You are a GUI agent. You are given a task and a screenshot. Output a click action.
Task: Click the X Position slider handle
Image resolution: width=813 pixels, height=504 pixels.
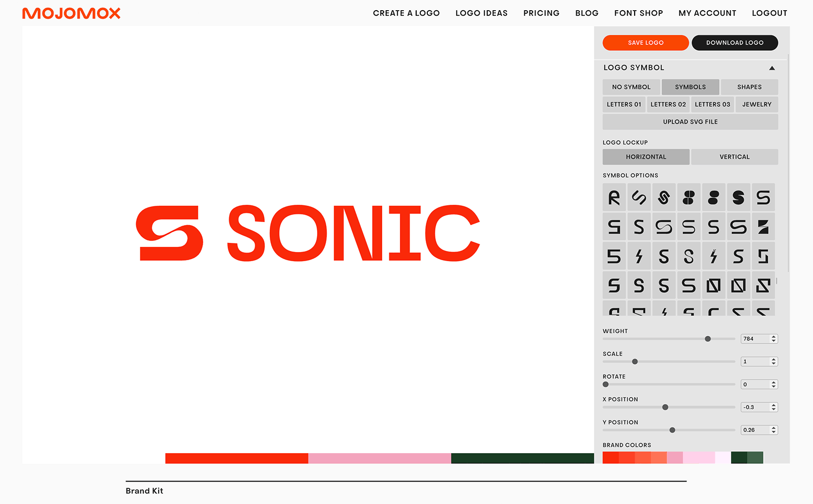tap(665, 407)
